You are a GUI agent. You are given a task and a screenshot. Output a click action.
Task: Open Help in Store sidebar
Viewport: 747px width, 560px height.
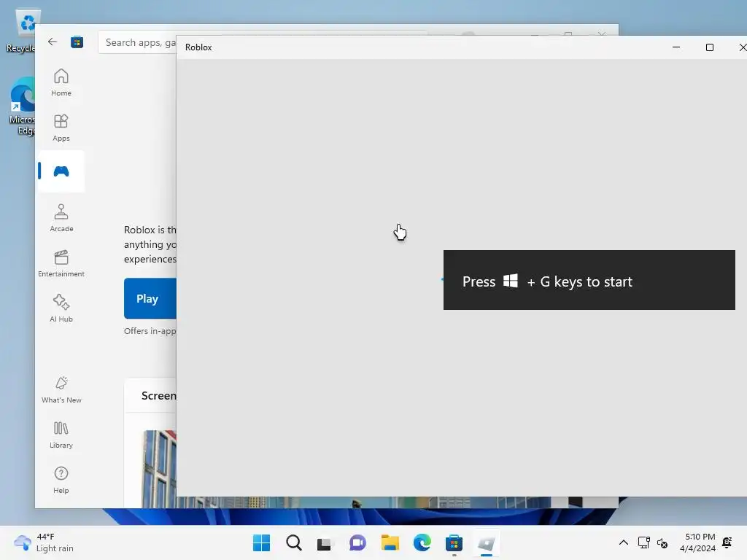[x=61, y=481]
